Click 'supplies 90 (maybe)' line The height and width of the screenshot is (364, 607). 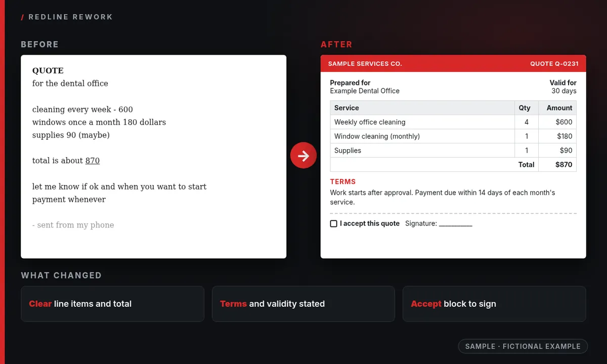pos(71,135)
